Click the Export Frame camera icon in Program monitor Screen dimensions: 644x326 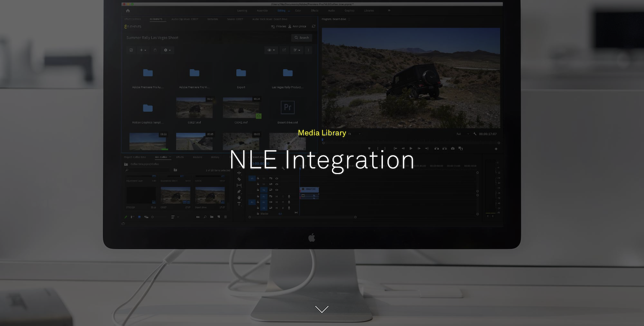tap(453, 148)
